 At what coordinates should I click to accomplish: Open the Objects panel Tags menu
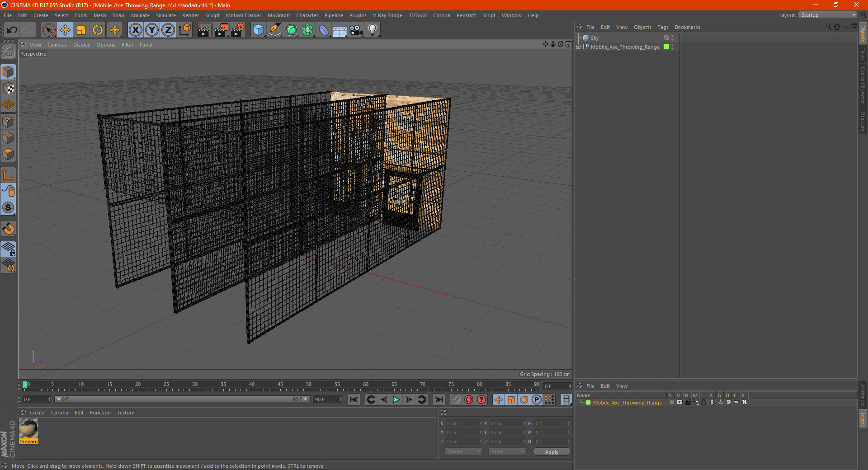663,27
